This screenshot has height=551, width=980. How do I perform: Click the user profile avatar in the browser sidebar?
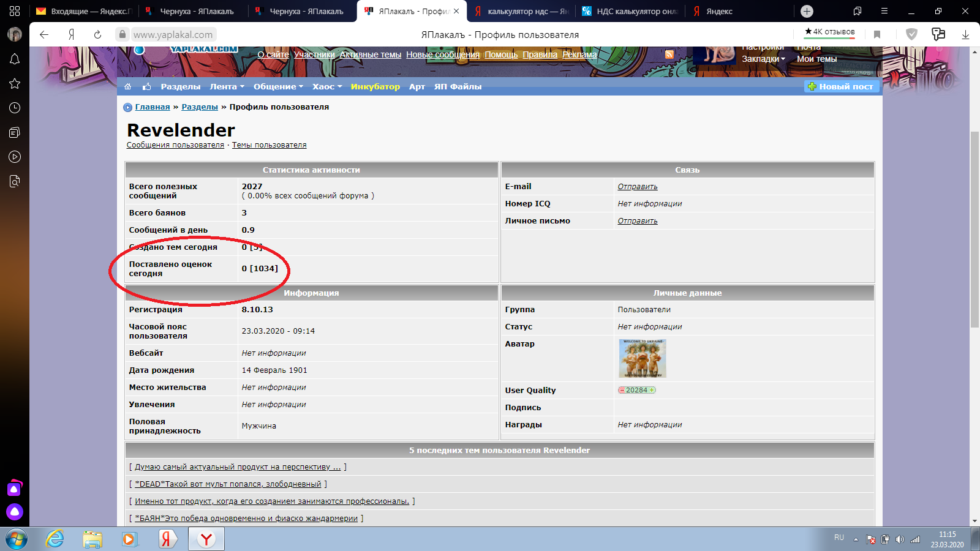(x=15, y=34)
